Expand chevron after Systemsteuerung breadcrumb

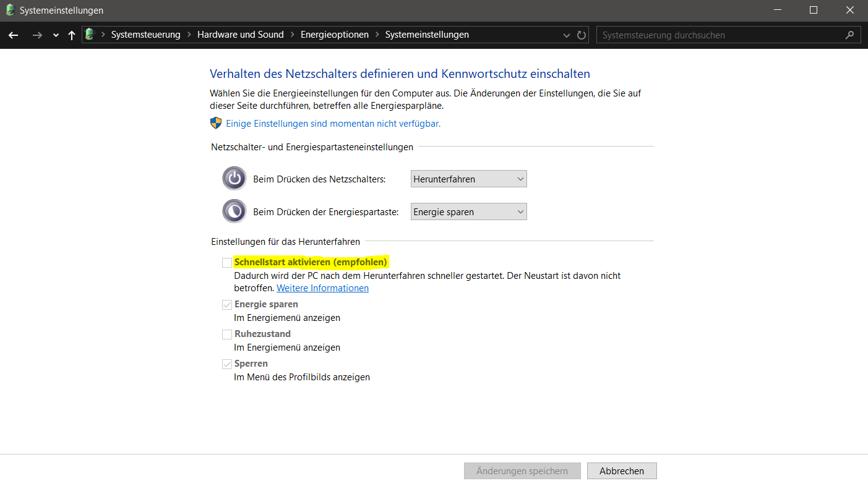(189, 35)
